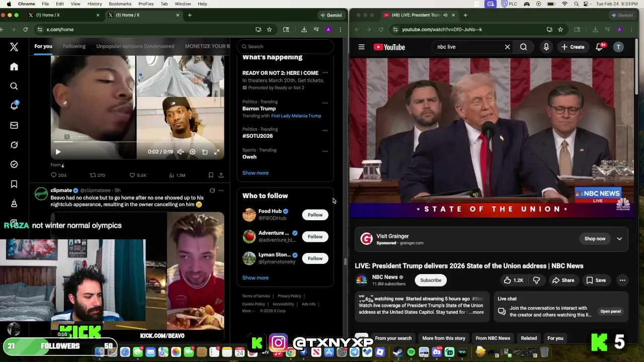The width and height of the screenshot is (644, 362).
Task: Subscribe to NBC News channel
Action: pos(431,280)
